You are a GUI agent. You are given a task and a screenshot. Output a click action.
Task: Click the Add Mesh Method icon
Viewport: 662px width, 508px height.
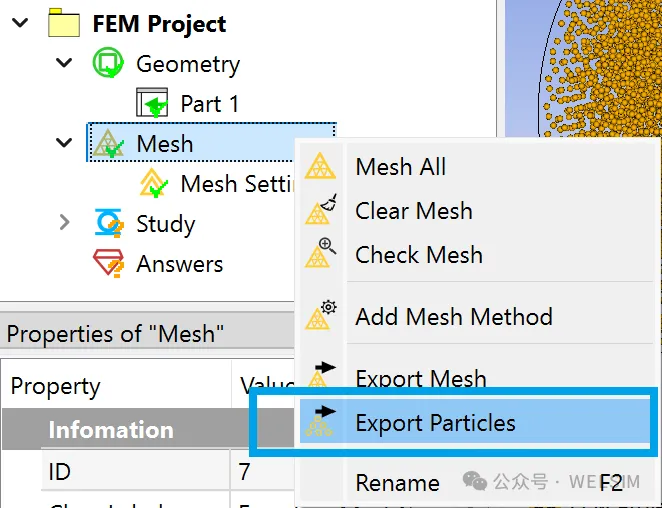(320, 316)
